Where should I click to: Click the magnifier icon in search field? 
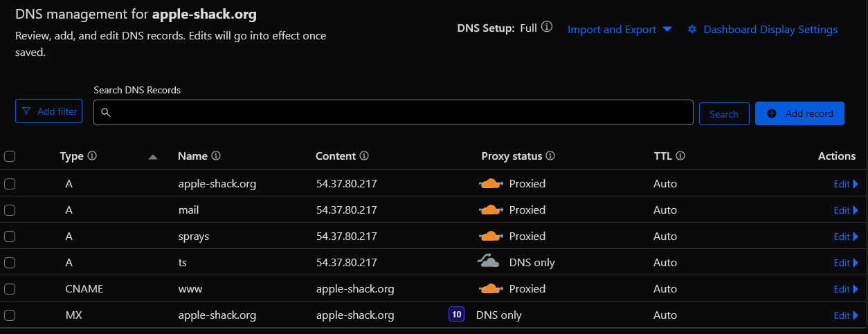pos(106,113)
